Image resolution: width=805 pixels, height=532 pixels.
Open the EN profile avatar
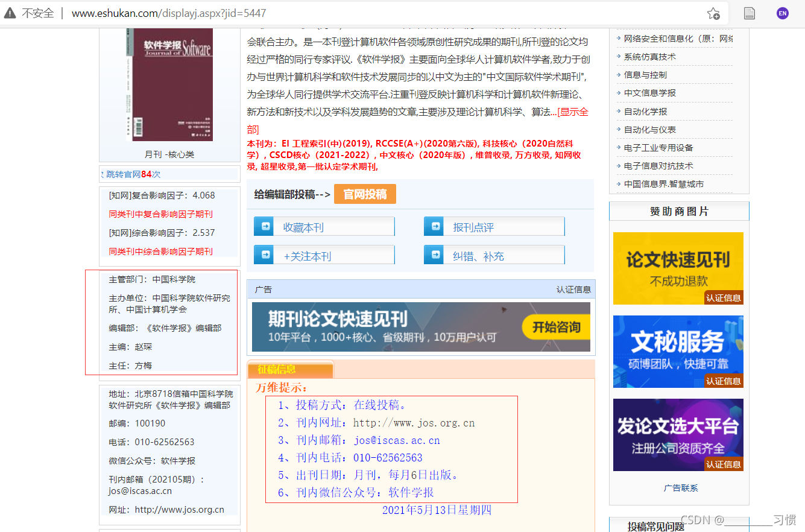coord(783,13)
